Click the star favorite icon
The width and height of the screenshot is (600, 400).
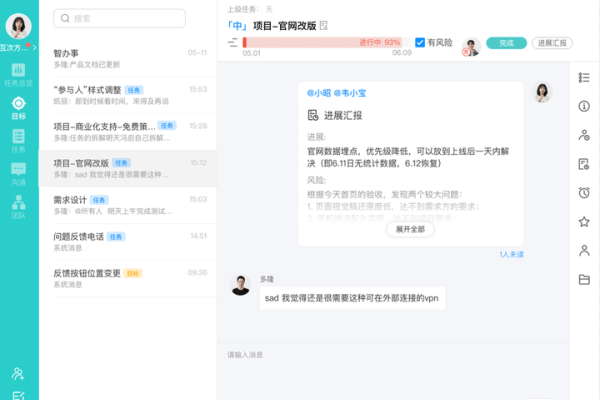click(584, 222)
